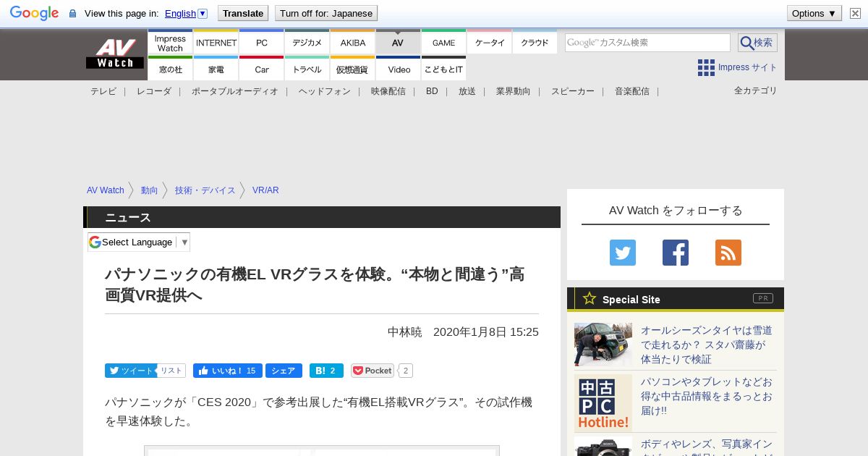Open the Twitter follow icon
The height and width of the screenshot is (456, 868).
coord(623,253)
